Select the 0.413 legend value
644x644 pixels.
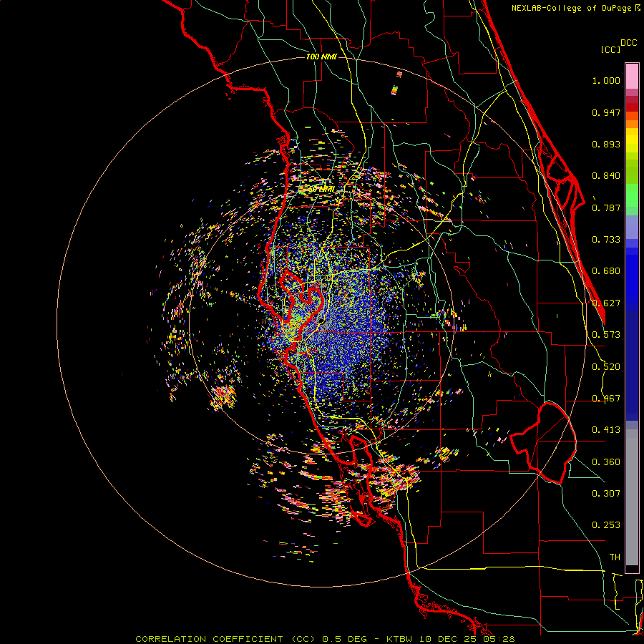[x=606, y=430]
